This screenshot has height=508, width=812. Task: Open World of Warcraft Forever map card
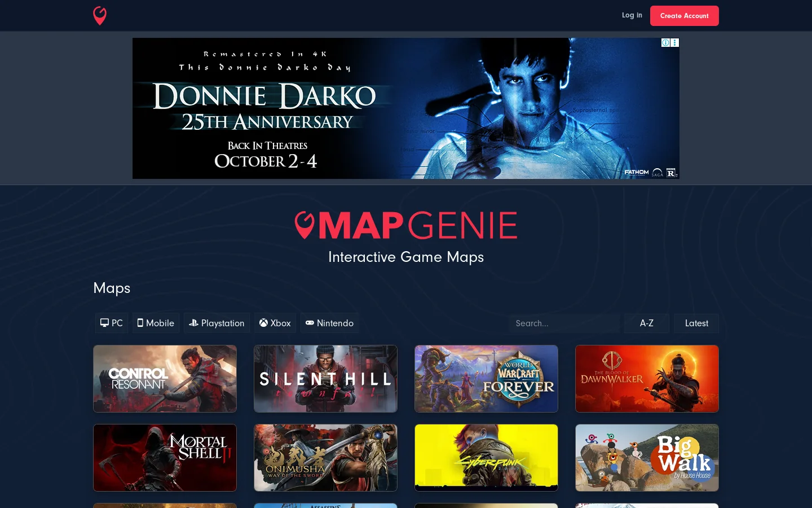coord(486,379)
